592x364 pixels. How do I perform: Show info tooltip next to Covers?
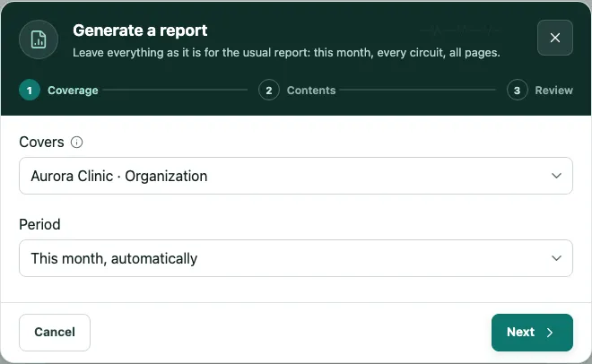point(76,143)
